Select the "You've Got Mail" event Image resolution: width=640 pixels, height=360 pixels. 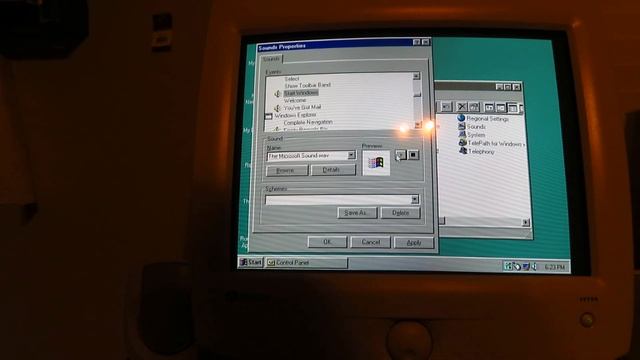pyautogui.click(x=302, y=108)
